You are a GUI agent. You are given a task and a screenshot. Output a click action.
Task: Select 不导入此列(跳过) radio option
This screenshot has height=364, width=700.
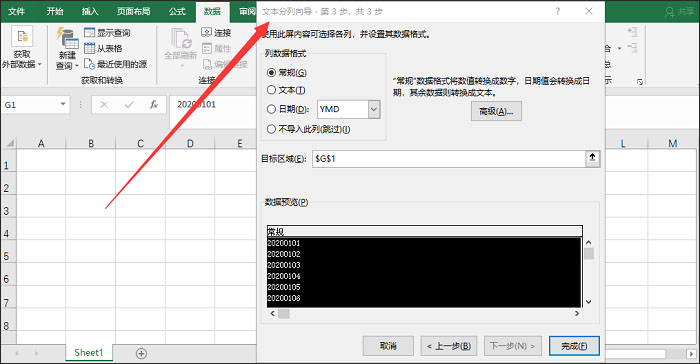(271, 129)
